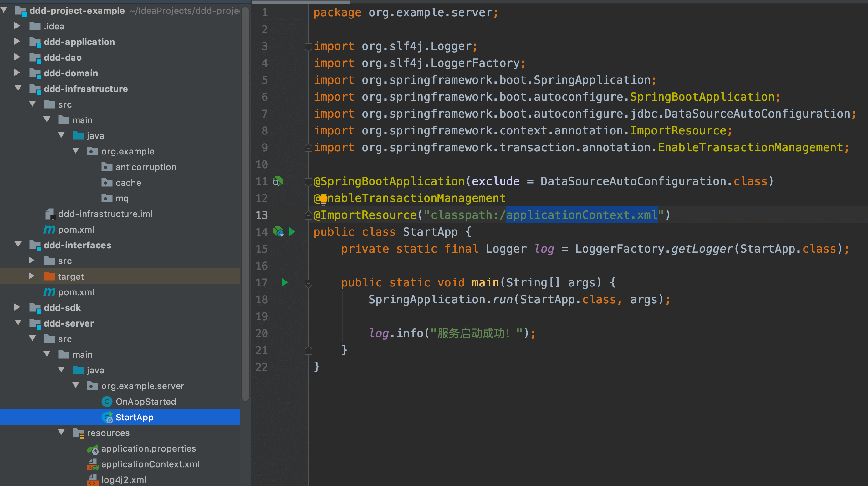Expand the ddd-dao module
The height and width of the screenshot is (486, 868).
tap(17, 57)
